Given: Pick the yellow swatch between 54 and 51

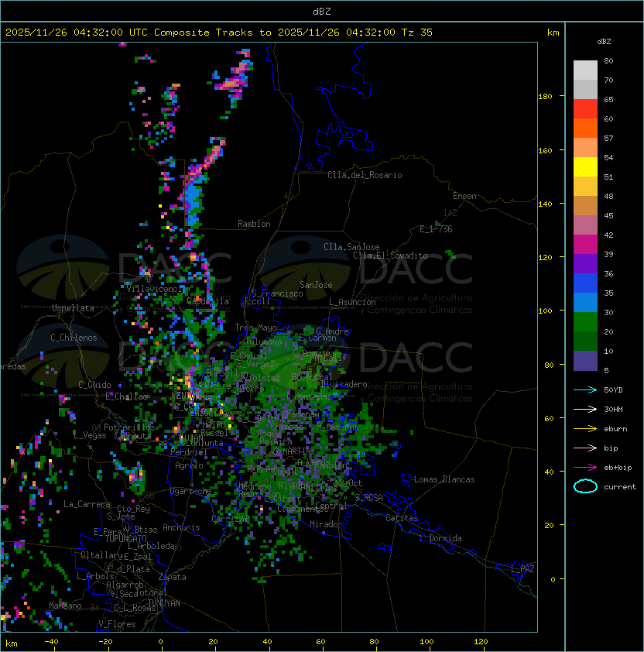Looking at the screenshot, I should [x=585, y=167].
